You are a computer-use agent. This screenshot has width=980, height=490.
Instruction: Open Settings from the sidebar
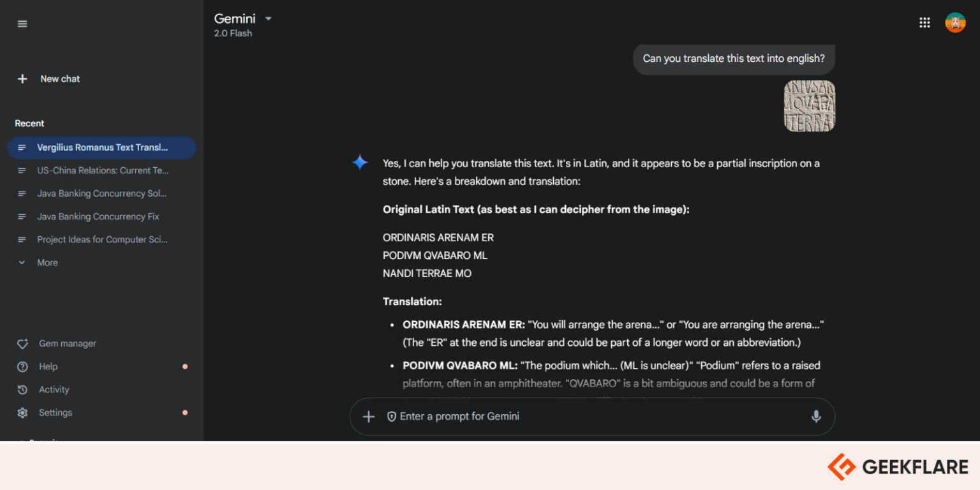(x=55, y=412)
